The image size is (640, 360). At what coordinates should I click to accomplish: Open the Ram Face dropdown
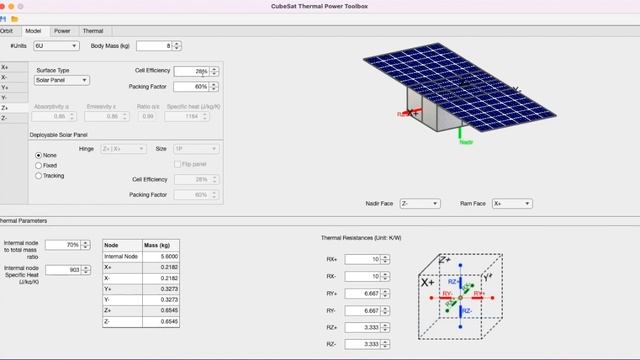coord(512,204)
